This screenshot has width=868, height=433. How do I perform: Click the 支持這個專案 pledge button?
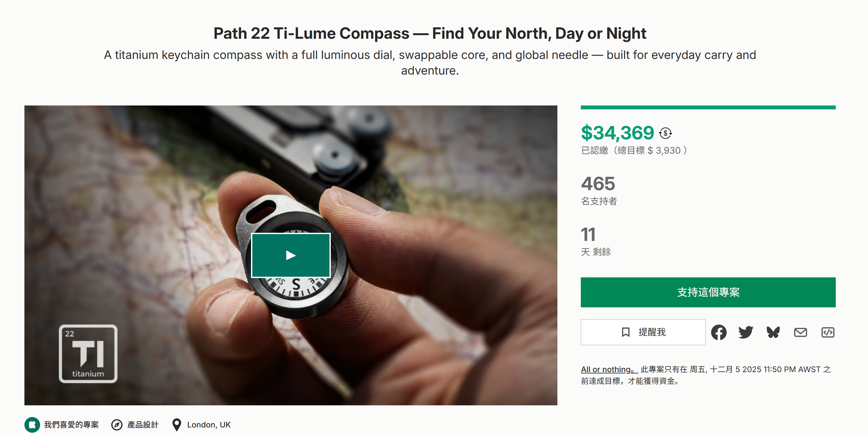[707, 293]
